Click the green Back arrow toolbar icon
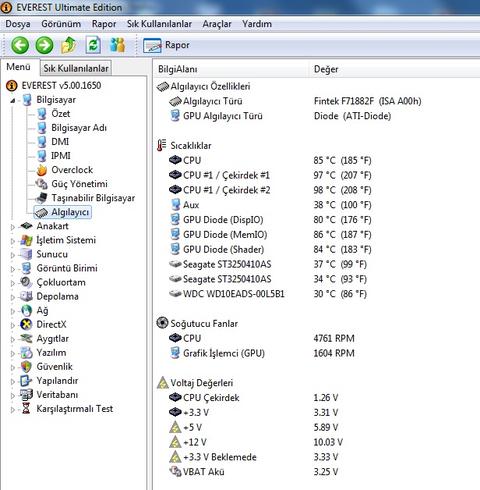The height and width of the screenshot is (490, 480). (x=20, y=45)
